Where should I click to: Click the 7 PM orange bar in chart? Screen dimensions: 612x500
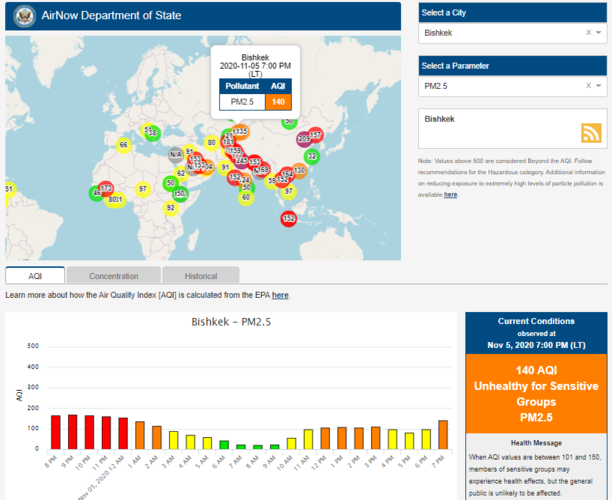(x=442, y=437)
